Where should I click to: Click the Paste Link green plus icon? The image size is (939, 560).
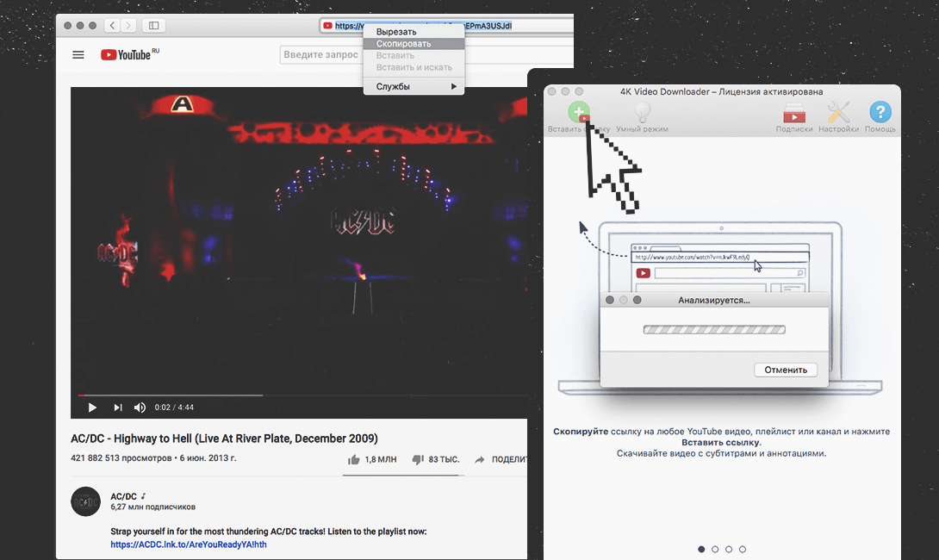click(x=579, y=112)
